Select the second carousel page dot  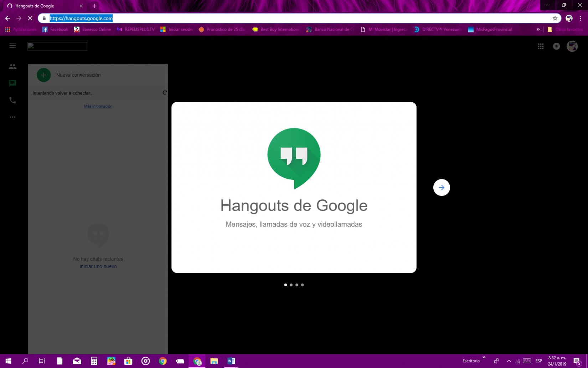click(291, 285)
